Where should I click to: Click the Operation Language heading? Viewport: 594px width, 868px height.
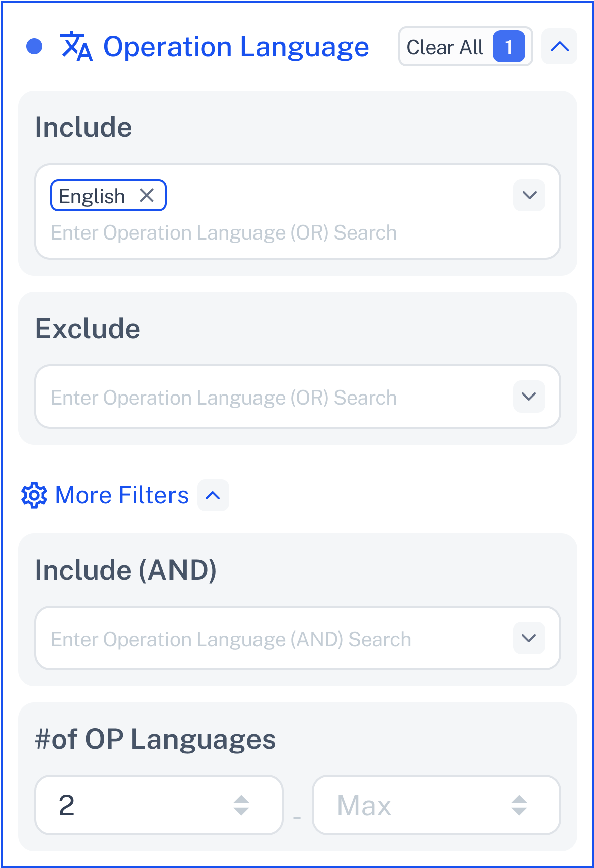[236, 47]
